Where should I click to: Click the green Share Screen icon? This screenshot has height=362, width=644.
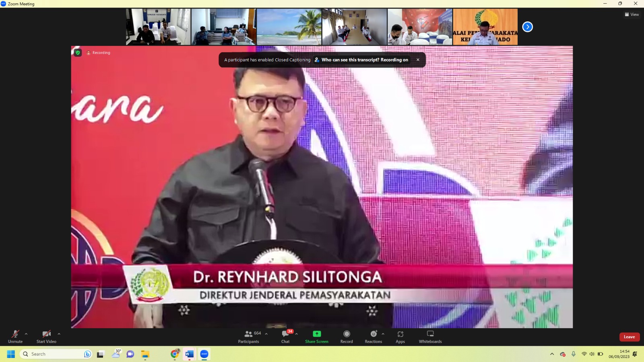[317, 334]
